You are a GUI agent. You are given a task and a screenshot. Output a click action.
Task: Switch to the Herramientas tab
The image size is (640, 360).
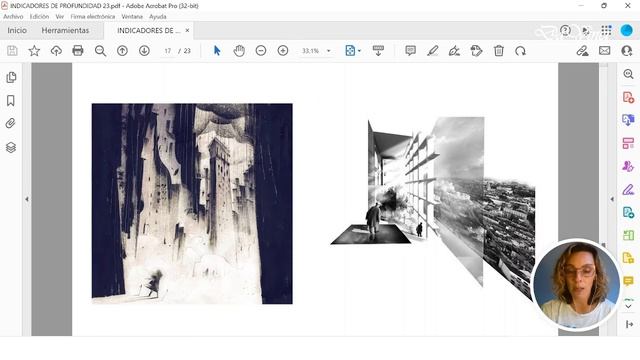pyautogui.click(x=65, y=31)
